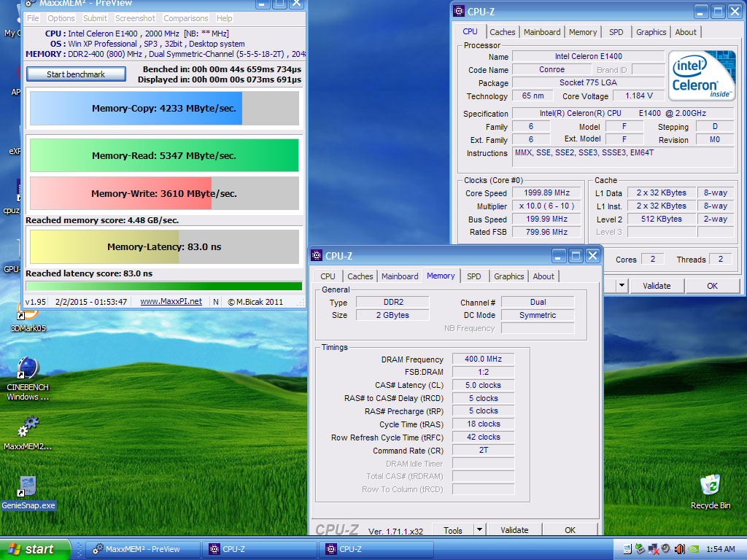Switch to Caches tab in CPU-Z Memory window
The width and height of the screenshot is (747, 560).
tap(360, 276)
